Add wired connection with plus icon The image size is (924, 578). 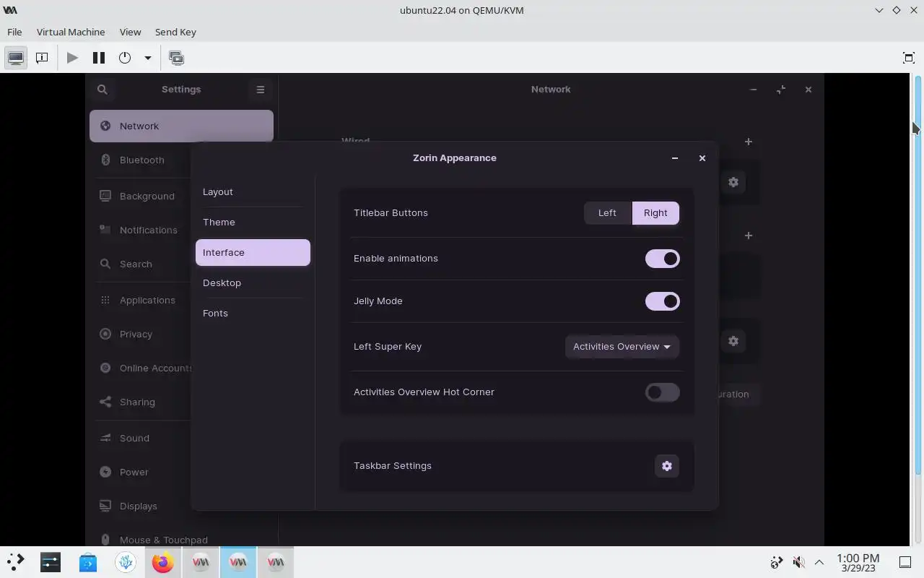click(749, 142)
